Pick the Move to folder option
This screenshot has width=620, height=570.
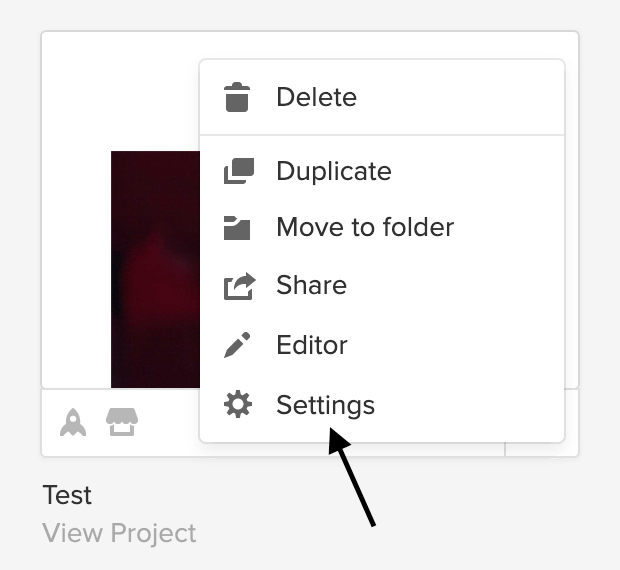[365, 228]
